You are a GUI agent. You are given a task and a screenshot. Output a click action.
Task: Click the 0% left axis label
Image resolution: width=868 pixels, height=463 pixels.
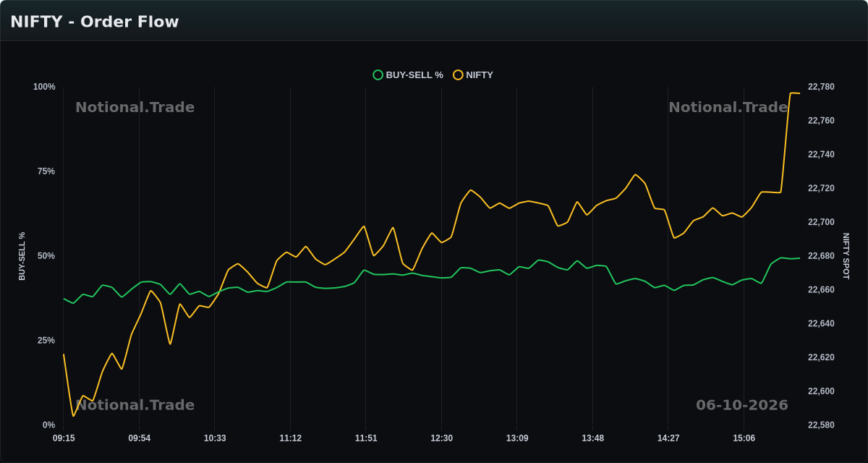(x=48, y=425)
